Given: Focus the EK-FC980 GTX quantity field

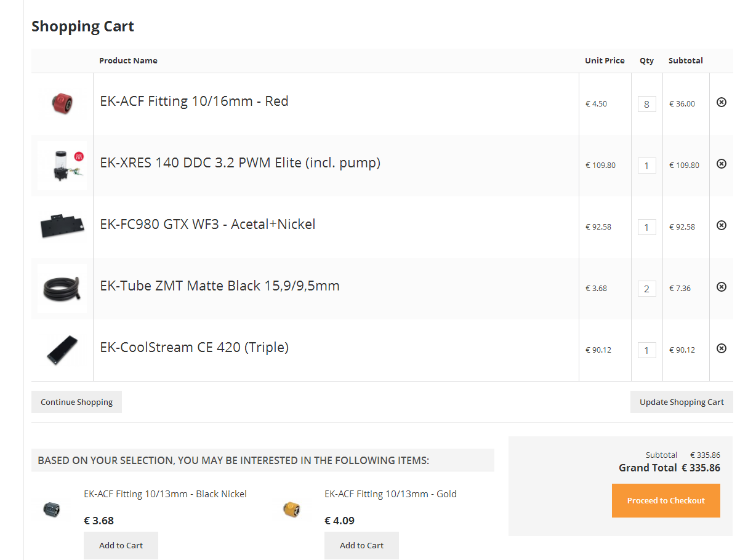Looking at the screenshot, I should (x=646, y=227).
